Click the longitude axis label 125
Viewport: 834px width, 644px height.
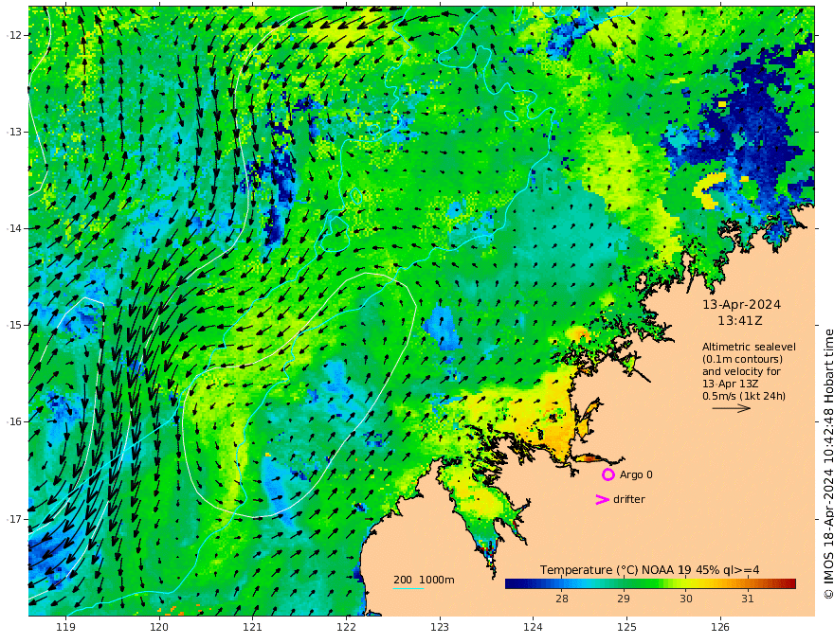[626, 627]
